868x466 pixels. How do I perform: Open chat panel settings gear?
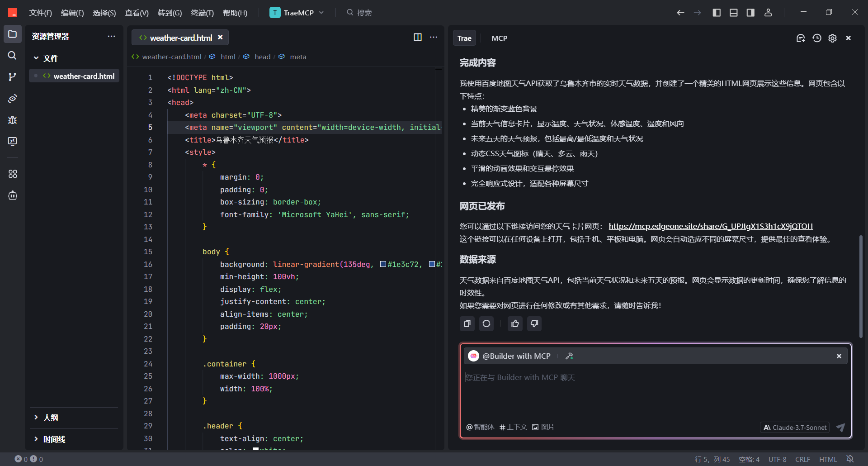point(832,38)
